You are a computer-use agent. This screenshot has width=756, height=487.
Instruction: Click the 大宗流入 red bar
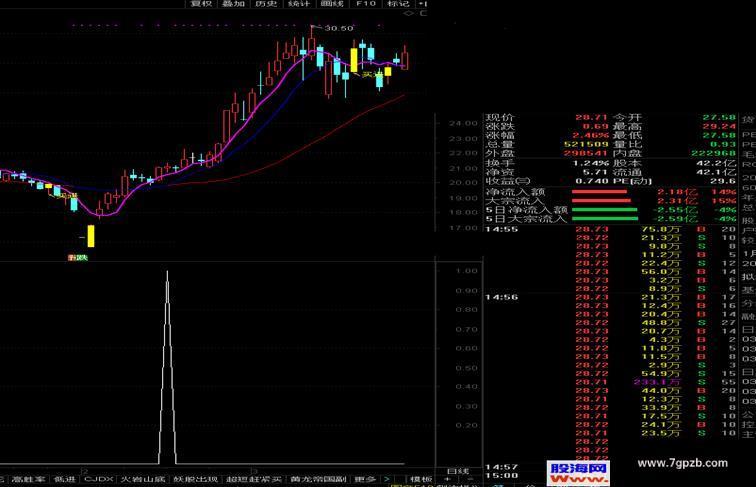point(601,201)
